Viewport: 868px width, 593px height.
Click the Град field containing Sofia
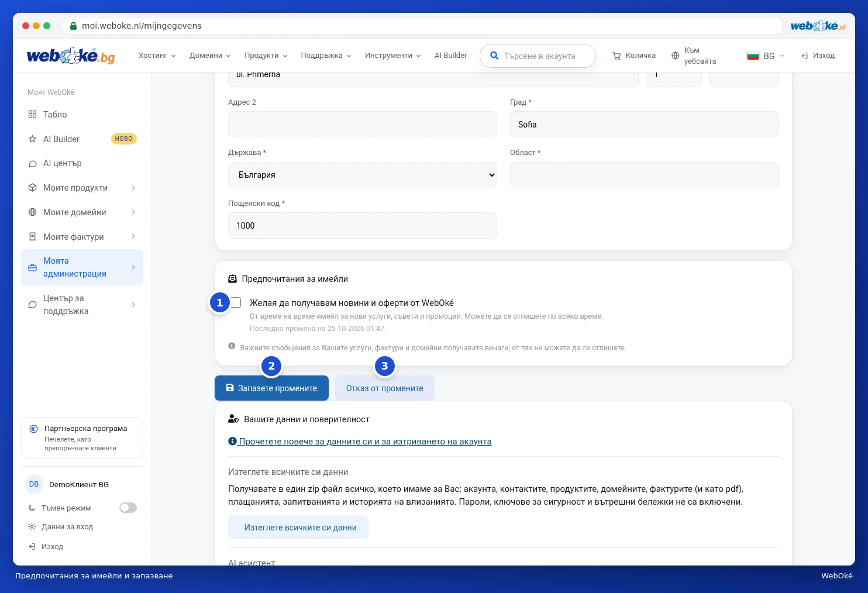tap(645, 125)
